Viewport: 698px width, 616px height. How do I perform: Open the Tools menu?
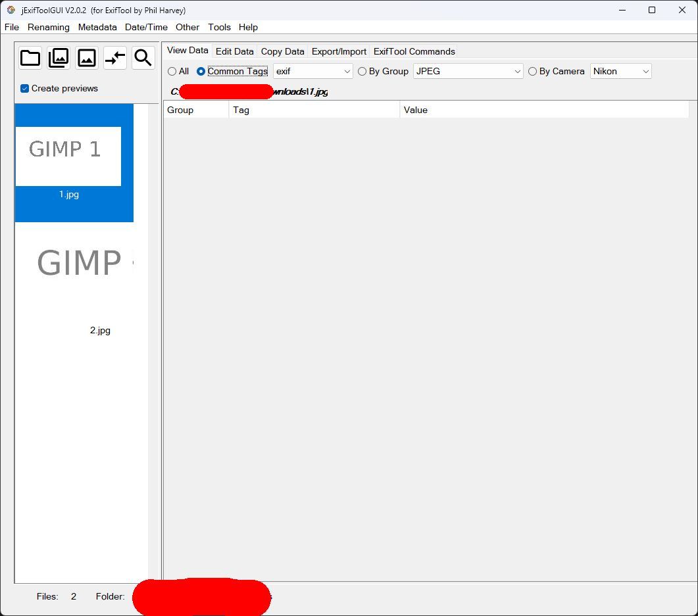click(220, 27)
